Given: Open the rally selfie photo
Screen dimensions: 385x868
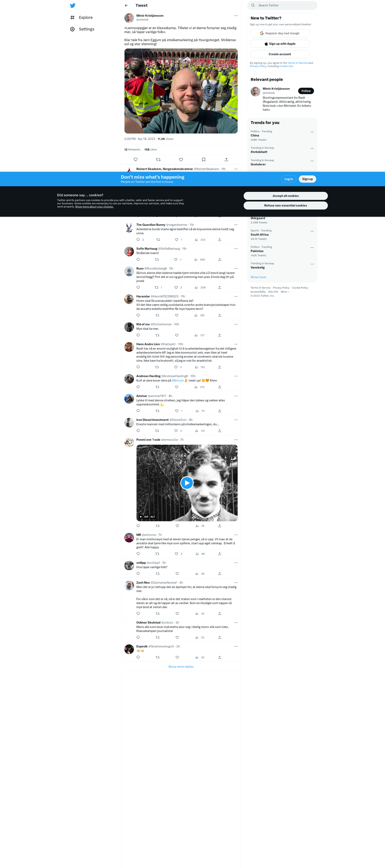Looking at the screenshot, I should click(x=181, y=91).
